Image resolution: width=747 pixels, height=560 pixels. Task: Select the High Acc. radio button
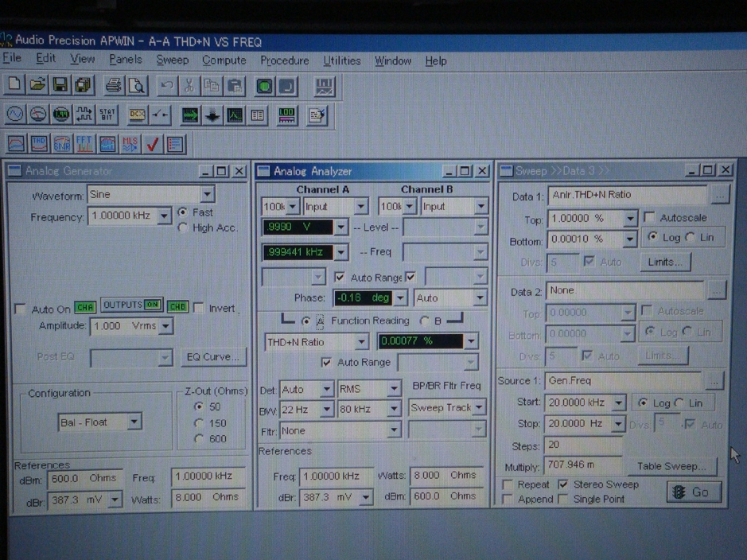182,227
